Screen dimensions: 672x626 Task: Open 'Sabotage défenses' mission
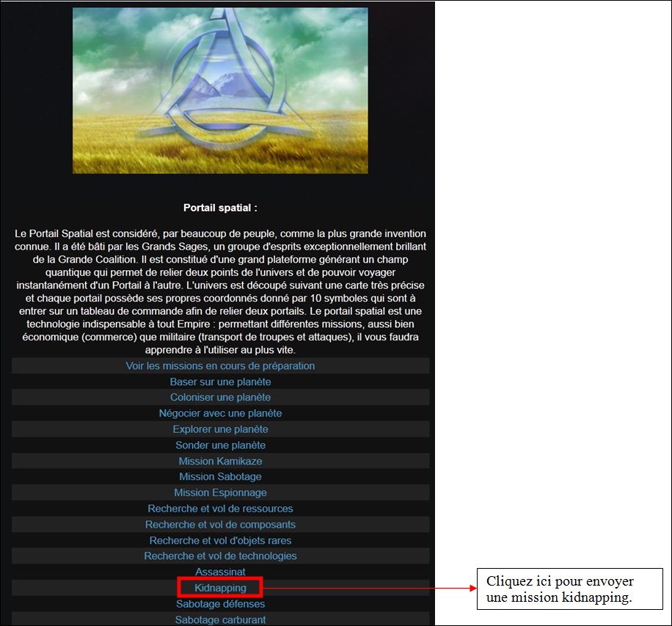(x=220, y=604)
